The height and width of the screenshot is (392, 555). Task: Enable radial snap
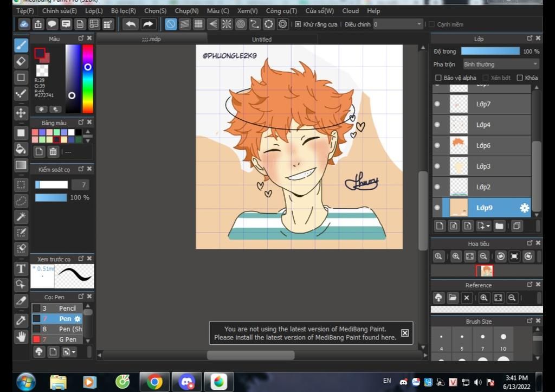click(x=227, y=24)
